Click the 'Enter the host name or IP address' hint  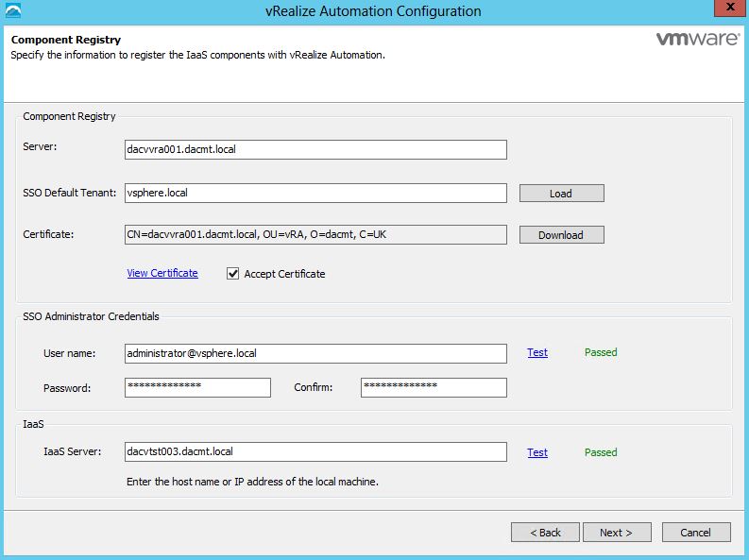pos(252,482)
